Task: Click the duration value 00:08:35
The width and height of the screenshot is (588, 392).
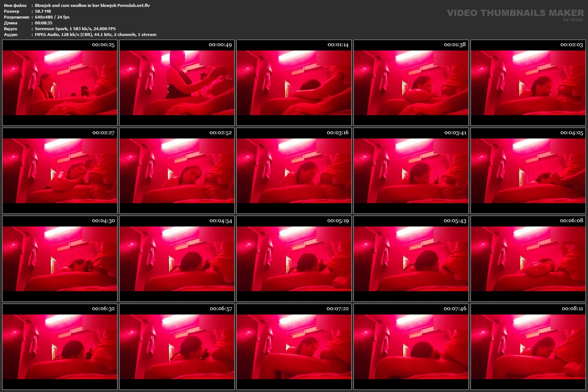Action: pos(44,23)
